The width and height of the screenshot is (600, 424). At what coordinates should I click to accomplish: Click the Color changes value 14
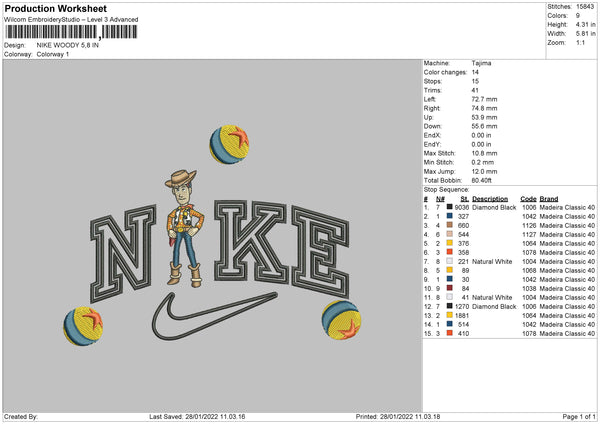tap(475, 72)
